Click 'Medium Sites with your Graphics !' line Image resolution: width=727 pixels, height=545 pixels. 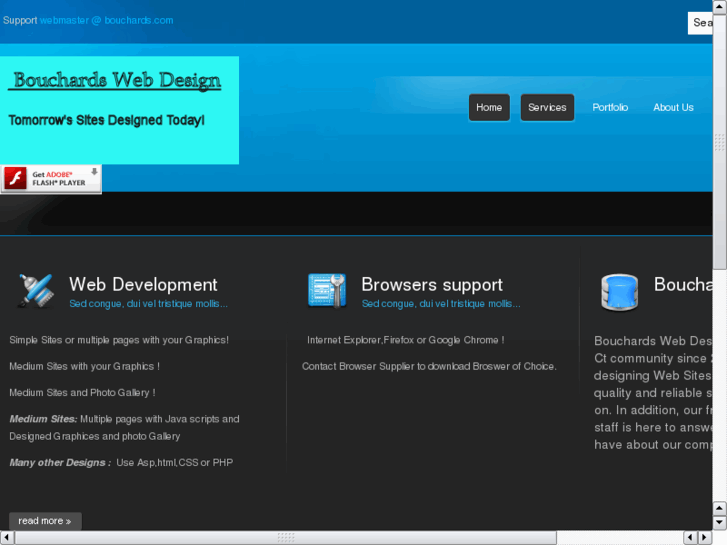tap(84, 366)
